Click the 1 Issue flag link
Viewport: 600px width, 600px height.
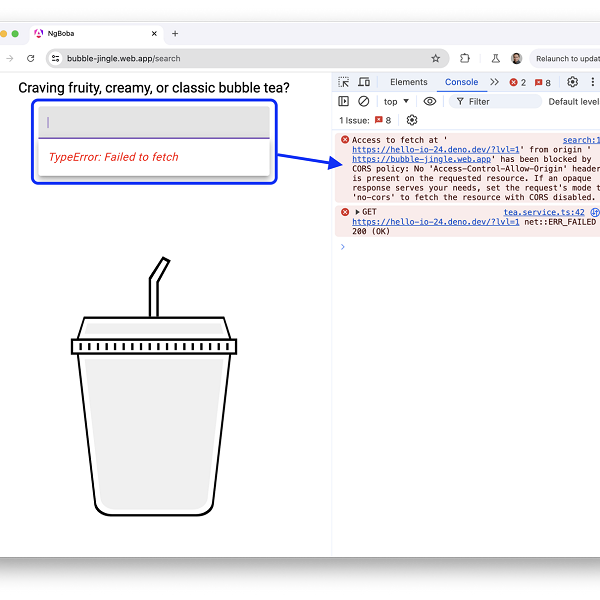click(365, 120)
